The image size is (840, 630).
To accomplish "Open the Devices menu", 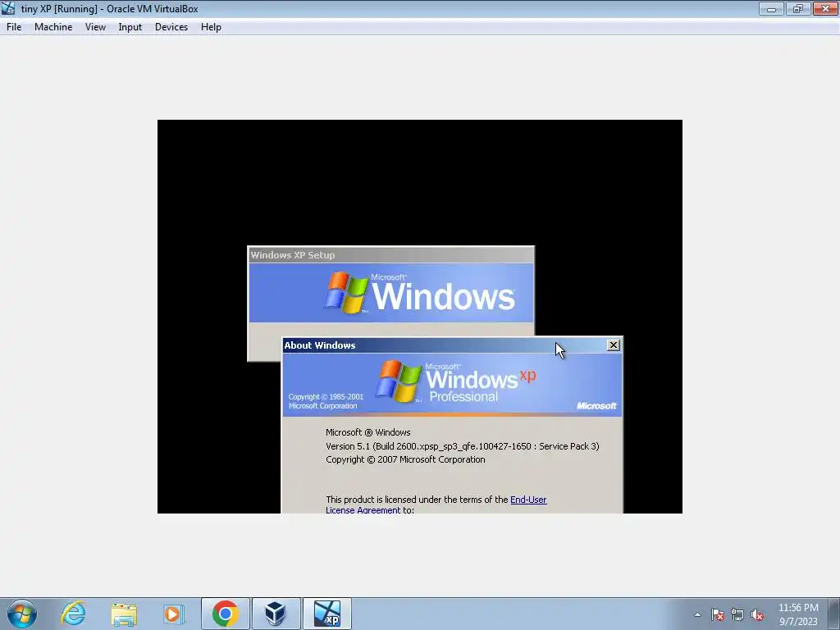I will 171,27.
